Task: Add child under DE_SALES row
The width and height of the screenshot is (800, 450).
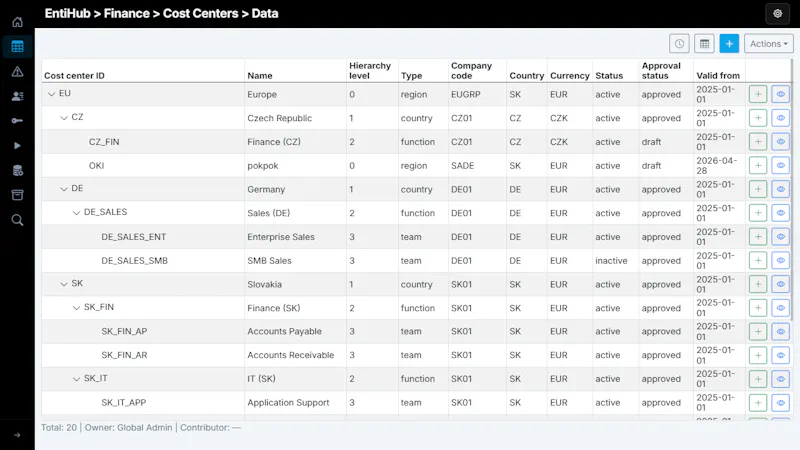Action: pyautogui.click(x=758, y=213)
